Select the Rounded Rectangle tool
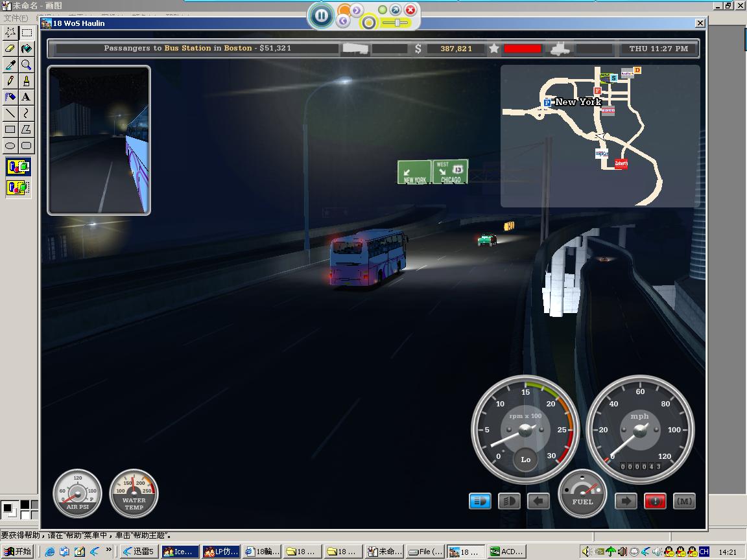 click(x=27, y=145)
